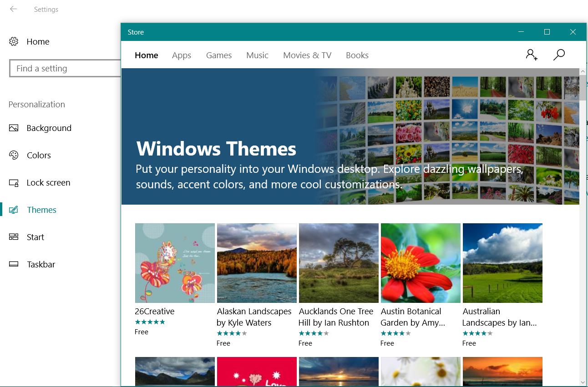Viewport: 588px width, 387px height.
Task: Select Colors in the Personalization list
Action: (39, 156)
